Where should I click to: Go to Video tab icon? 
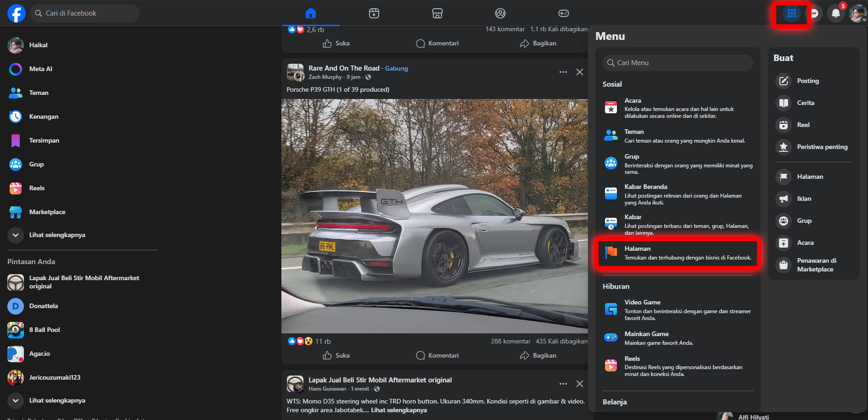pos(374,13)
